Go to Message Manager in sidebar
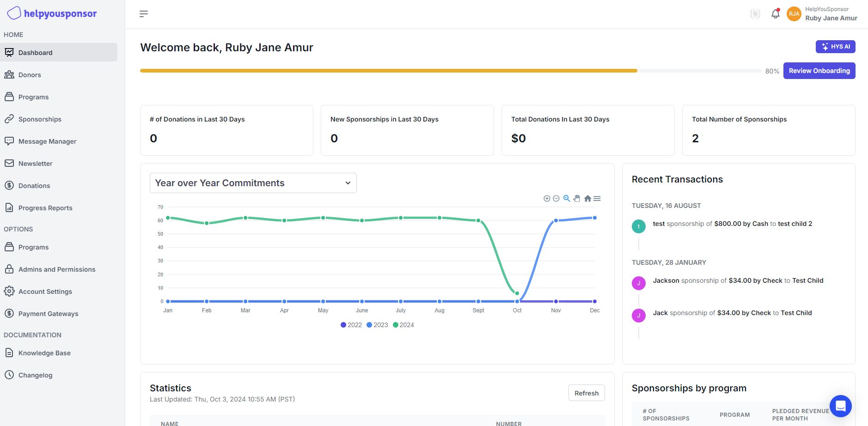The width and height of the screenshot is (868, 426). [x=47, y=141]
